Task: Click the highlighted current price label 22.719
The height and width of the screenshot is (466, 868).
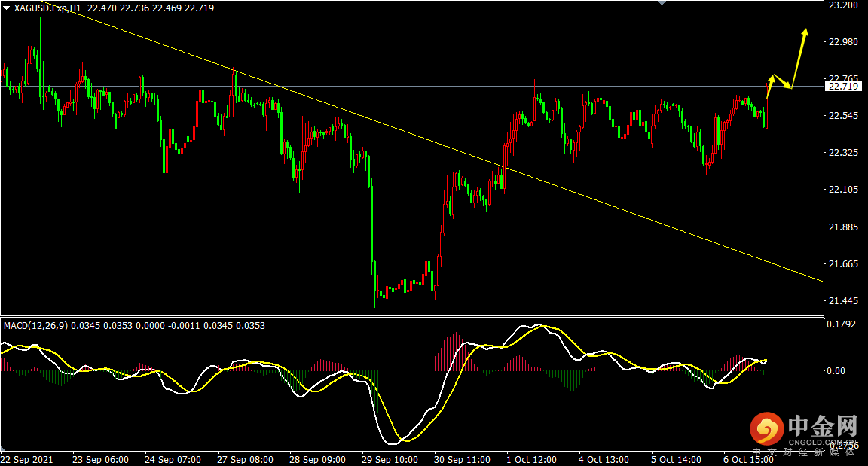Action: (842, 87)
